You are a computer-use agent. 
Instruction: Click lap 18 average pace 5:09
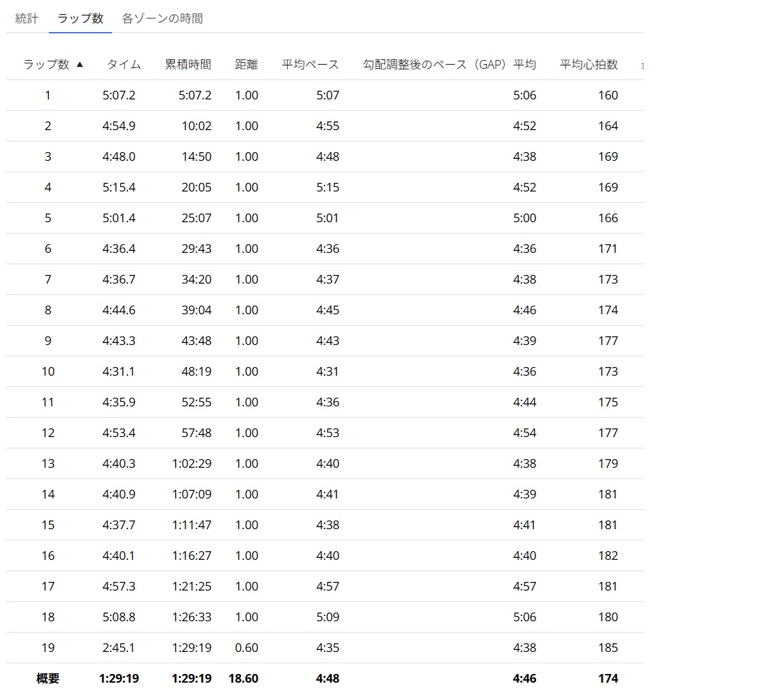(x=327, y=617)
